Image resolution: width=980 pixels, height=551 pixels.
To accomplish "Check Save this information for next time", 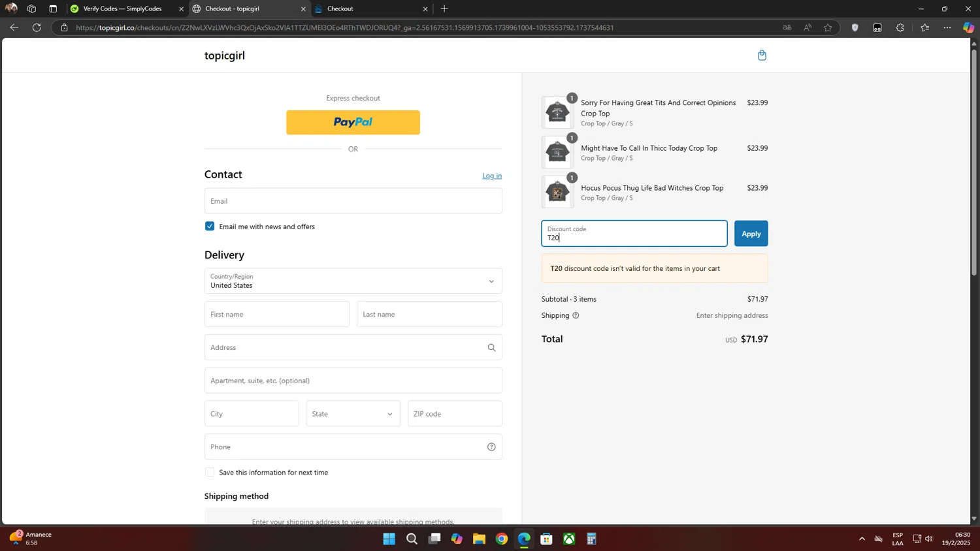I will pyautogui.click(x=210, y=472).
